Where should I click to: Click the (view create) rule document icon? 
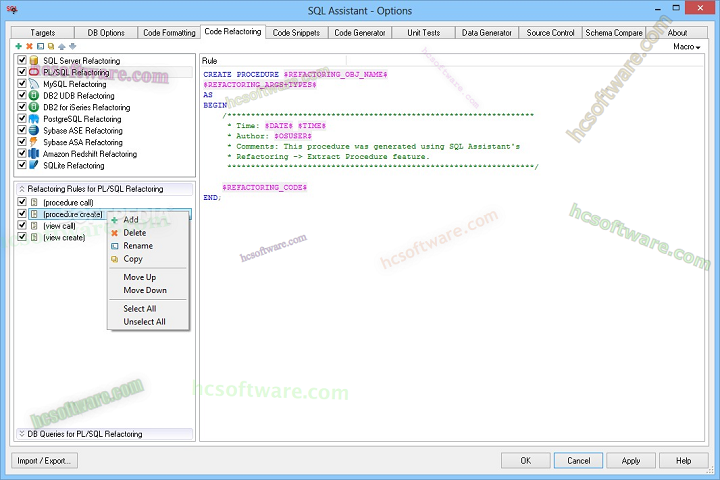[x=34, y=237]
